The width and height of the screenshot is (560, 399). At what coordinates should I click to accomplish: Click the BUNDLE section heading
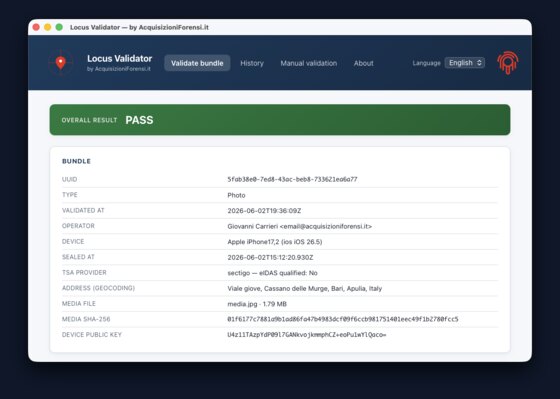pyautogui.click(x=76, y=161)
